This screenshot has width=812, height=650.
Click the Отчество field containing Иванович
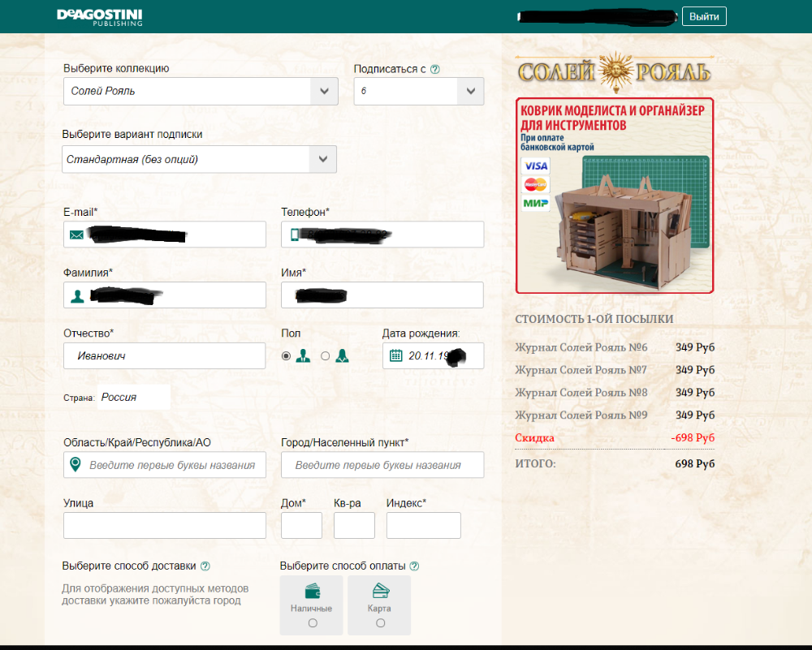[x=164, y=355]
